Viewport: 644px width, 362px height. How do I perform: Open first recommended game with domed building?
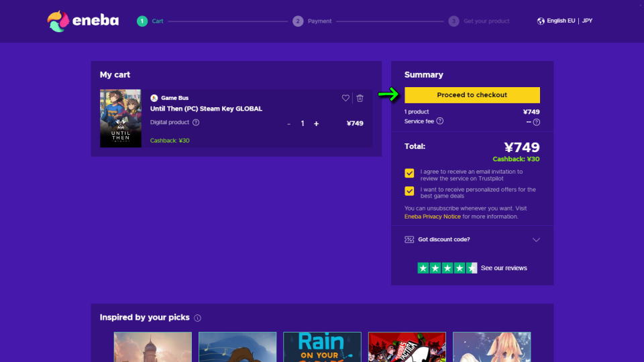coord(153,347)
